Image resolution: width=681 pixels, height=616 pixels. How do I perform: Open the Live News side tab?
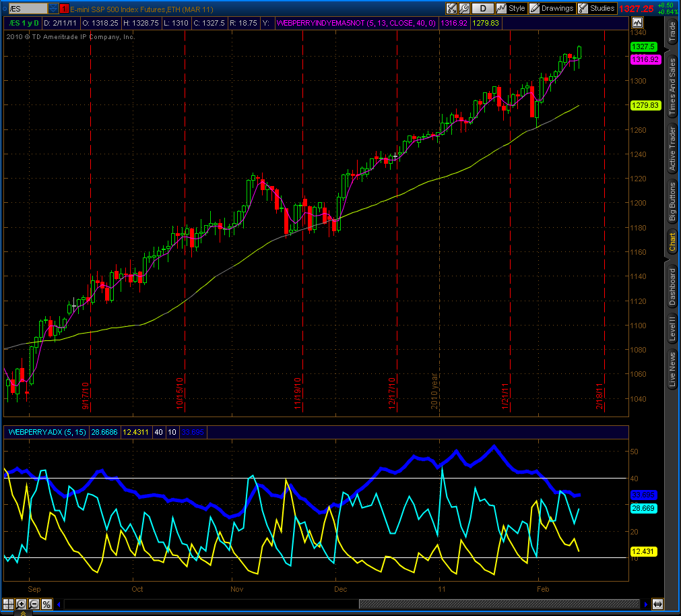[672, 369]
